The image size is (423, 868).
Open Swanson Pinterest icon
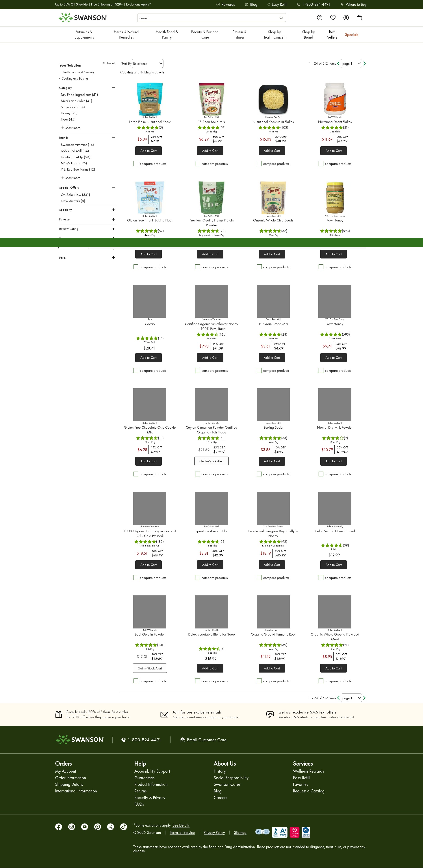tap(98, 827)
